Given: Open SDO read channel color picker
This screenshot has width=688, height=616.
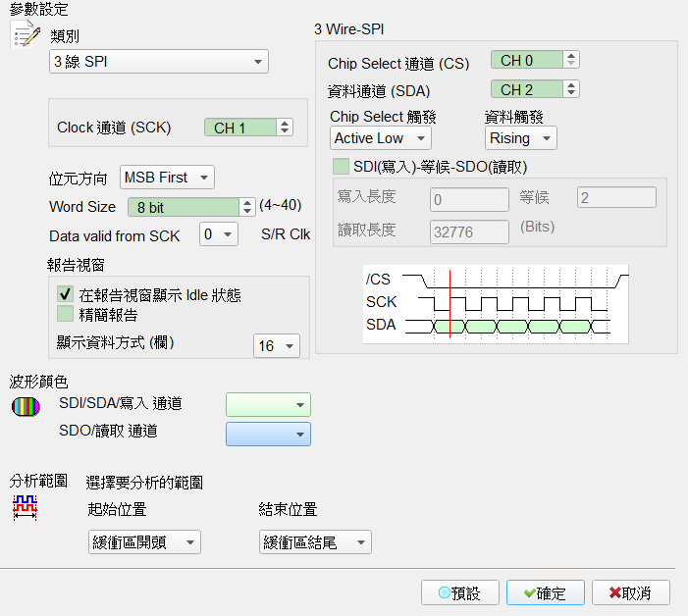Looking at the screenshot, I should 268,435.
